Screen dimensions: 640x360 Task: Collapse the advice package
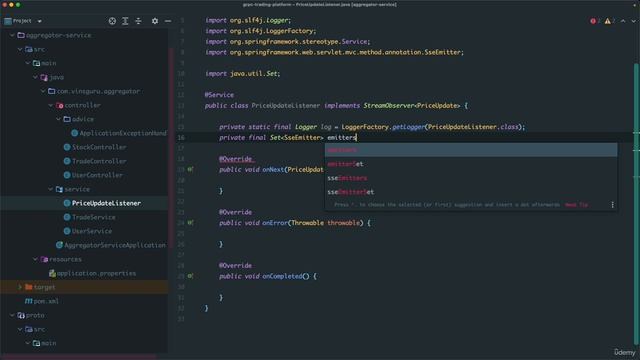point(59,119)
